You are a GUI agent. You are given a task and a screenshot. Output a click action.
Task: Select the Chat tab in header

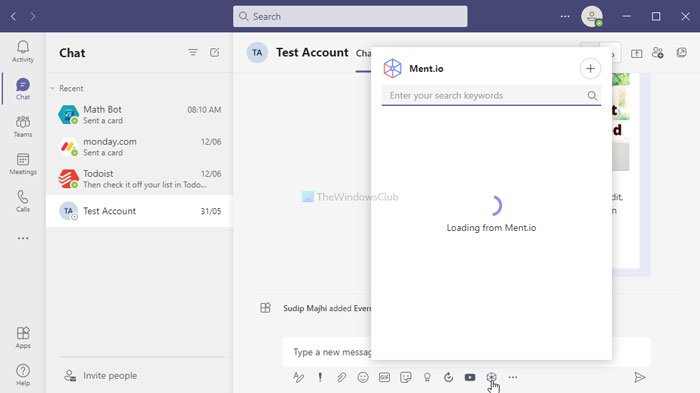(x=363, y=54)
